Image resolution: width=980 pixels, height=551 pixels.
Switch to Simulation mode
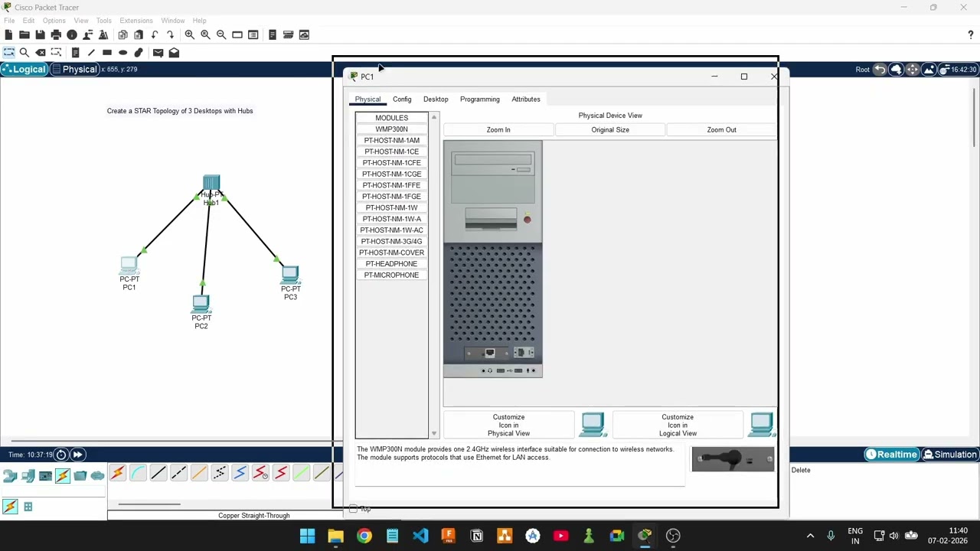(950, 455)
